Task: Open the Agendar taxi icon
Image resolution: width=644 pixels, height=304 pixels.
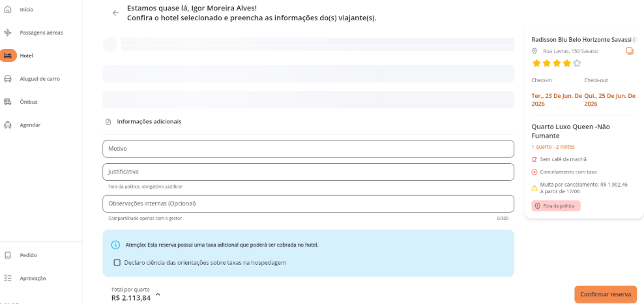Action: pos(7,125)
